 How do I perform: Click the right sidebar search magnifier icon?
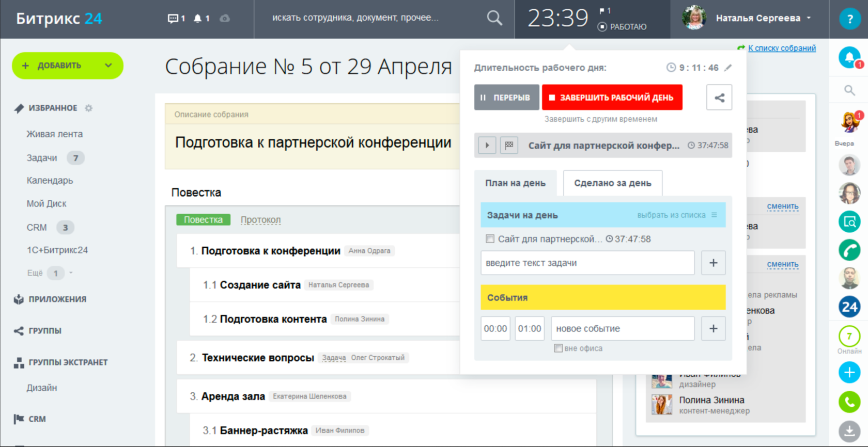[x=849, y=90]
